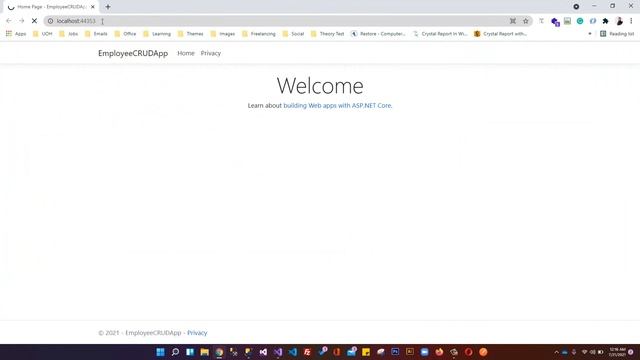The height and width of the screenshot is (360, 640).
Task: Go back to previous page
Action: click(x=9, y=21)
